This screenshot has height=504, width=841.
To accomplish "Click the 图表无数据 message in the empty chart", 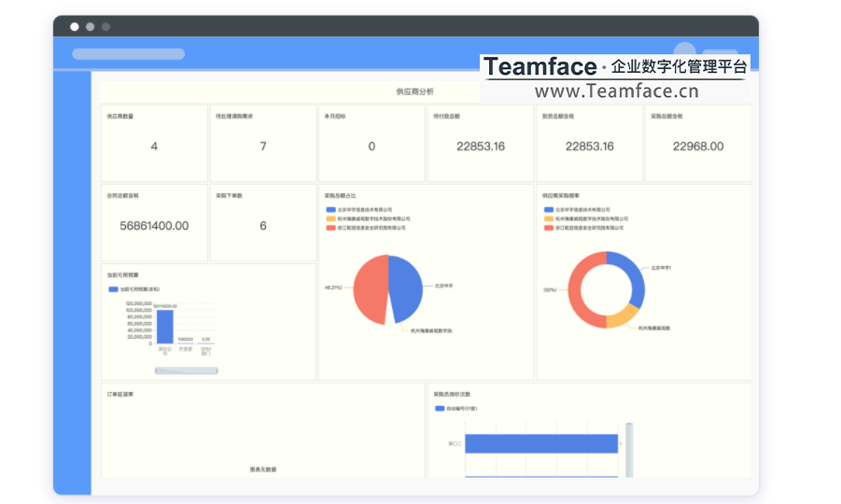I will coord(263,469).
